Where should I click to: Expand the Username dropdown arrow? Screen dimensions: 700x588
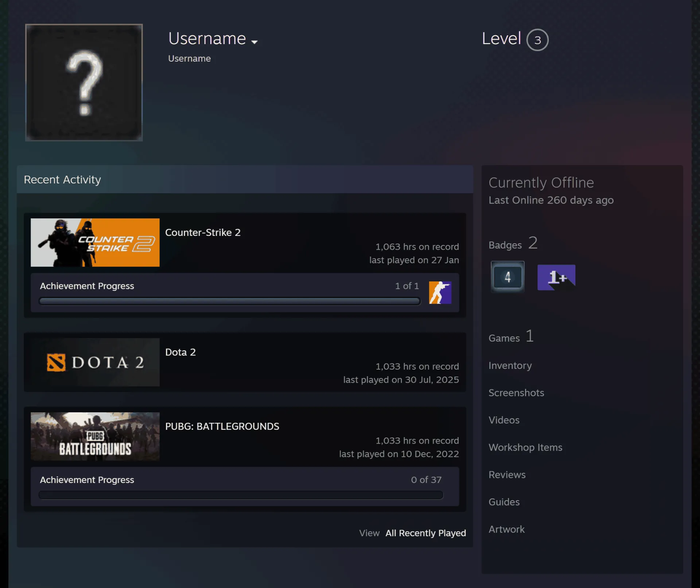pyautogui.click(x=254, y=42)
